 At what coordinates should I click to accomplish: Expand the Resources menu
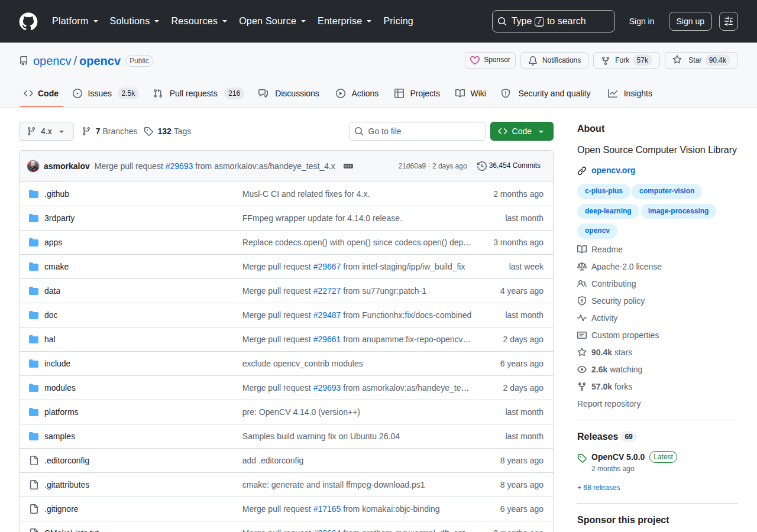(199, 21)
